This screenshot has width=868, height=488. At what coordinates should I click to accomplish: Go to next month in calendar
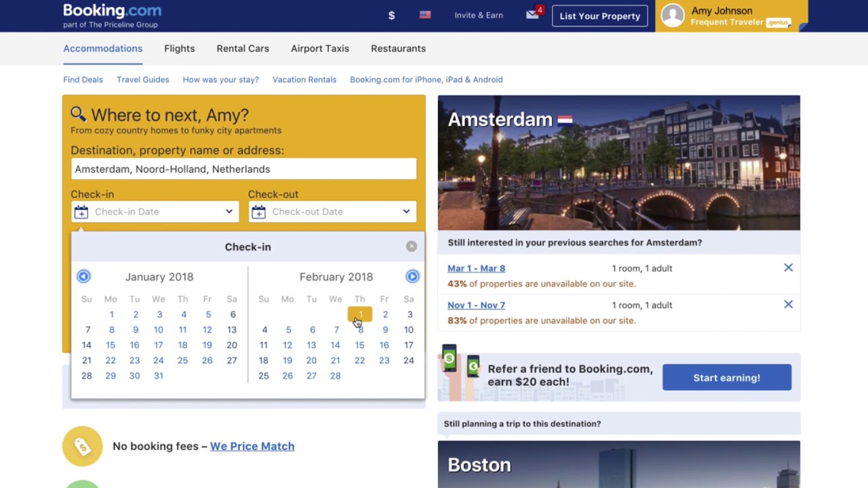[x=412, y=276]
